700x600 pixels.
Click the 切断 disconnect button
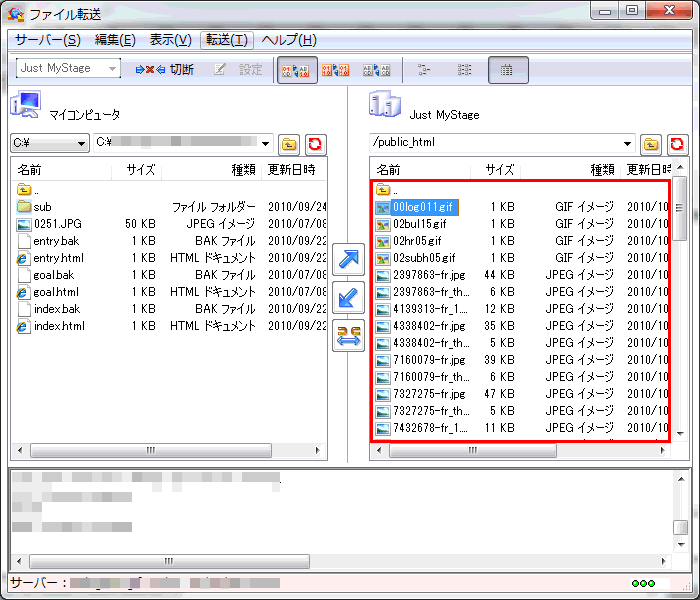click(x=166, y=70)
